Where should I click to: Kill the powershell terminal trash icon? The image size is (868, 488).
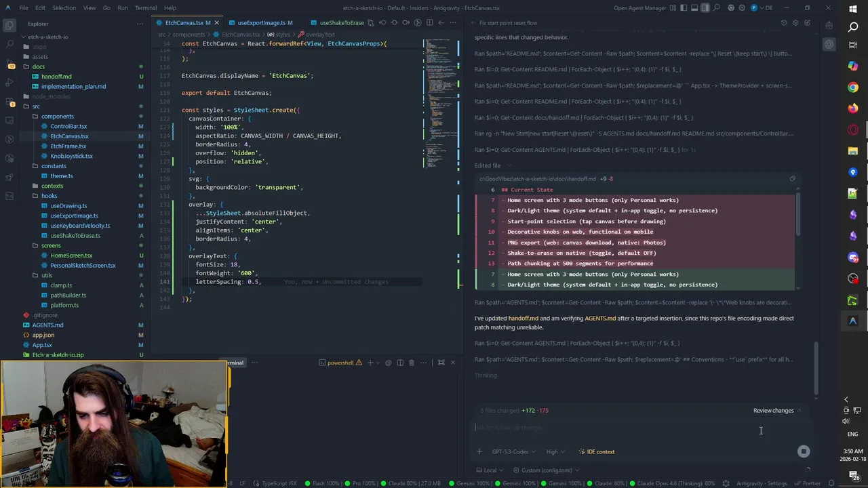coord(411,363)
